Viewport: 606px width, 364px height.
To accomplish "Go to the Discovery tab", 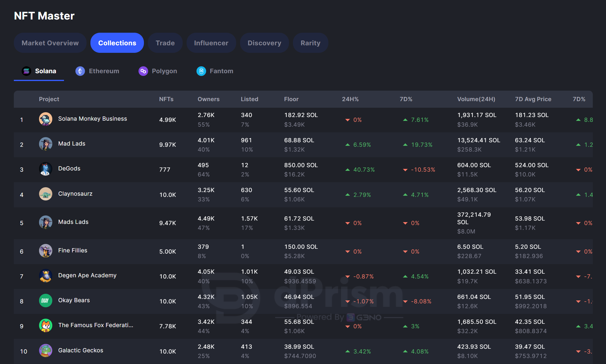I will pyautogui.click(x=264, y=43).
